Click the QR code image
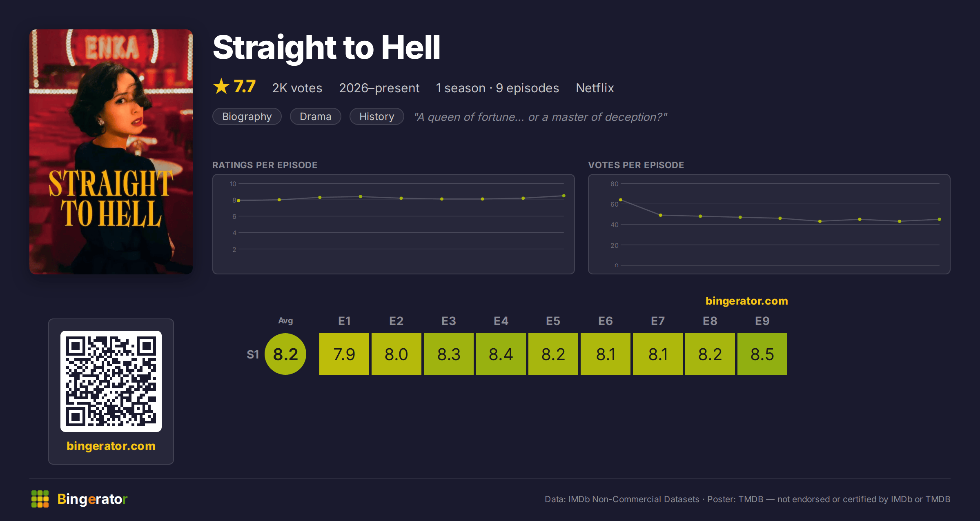The image size is (980, 521). (111, 381)
